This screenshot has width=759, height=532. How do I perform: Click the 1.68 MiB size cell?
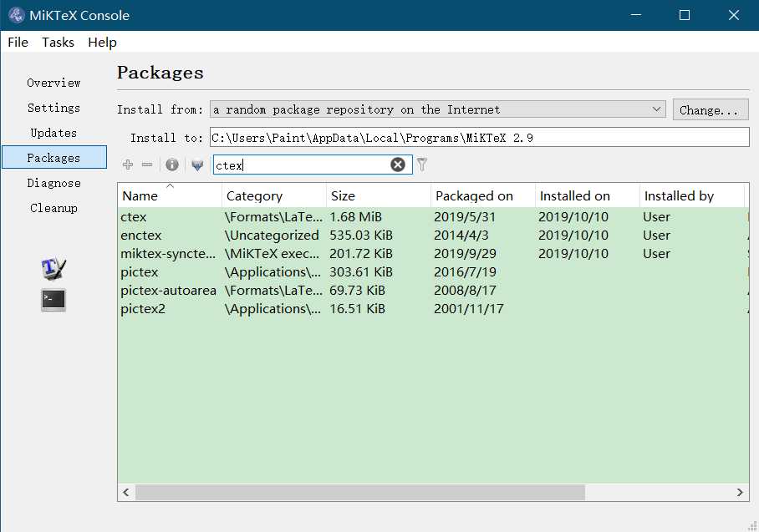(x=356, y=216)
